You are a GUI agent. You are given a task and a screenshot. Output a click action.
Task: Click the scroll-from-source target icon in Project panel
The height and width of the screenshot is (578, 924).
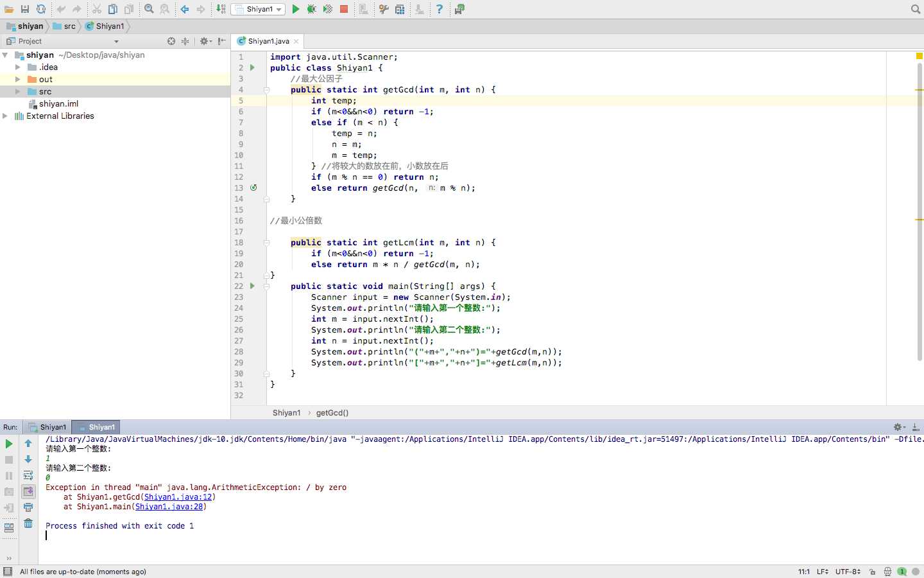(x=171, y=41)
